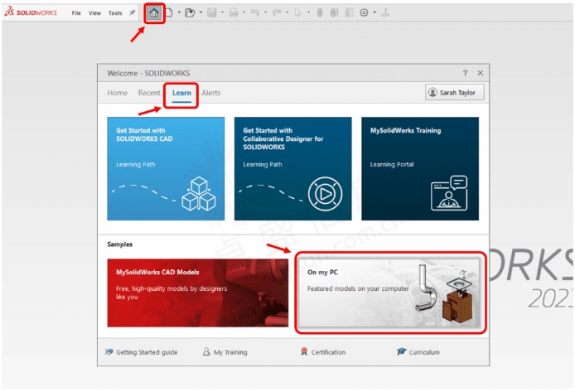
Task: Expand the Open file dropdown arrow
Action: click(201, 12)
